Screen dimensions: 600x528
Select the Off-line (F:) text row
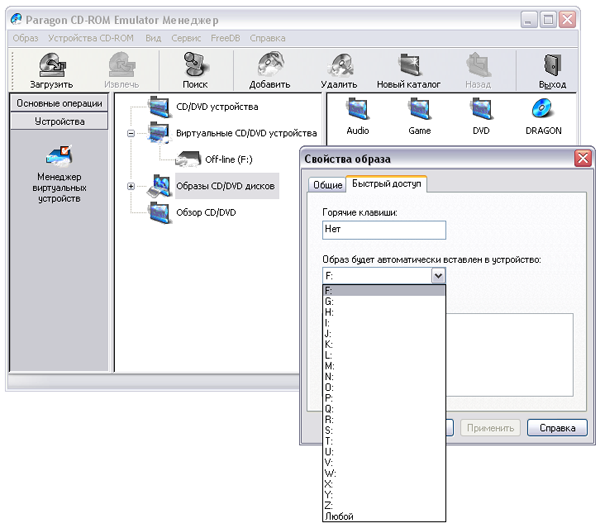[229, 160]
